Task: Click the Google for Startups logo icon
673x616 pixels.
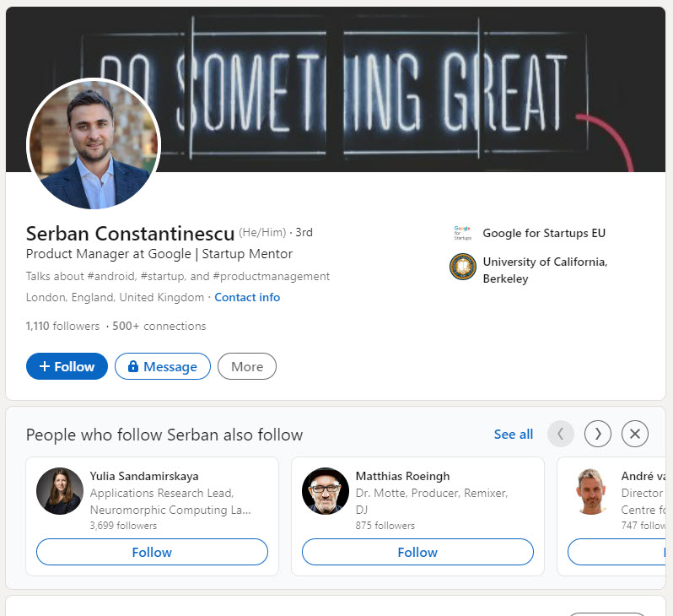Action: [462, 233]
